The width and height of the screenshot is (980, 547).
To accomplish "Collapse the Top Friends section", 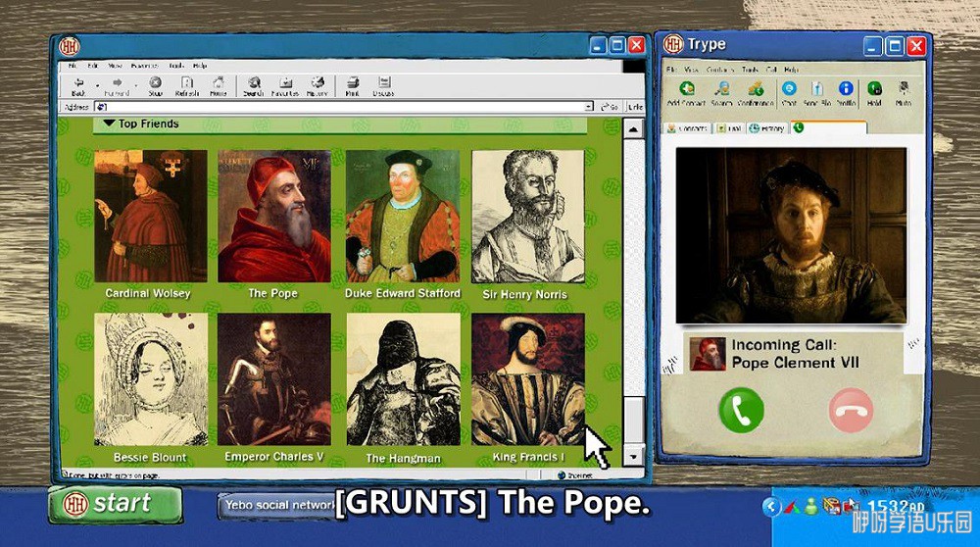I will coord(109,124).
